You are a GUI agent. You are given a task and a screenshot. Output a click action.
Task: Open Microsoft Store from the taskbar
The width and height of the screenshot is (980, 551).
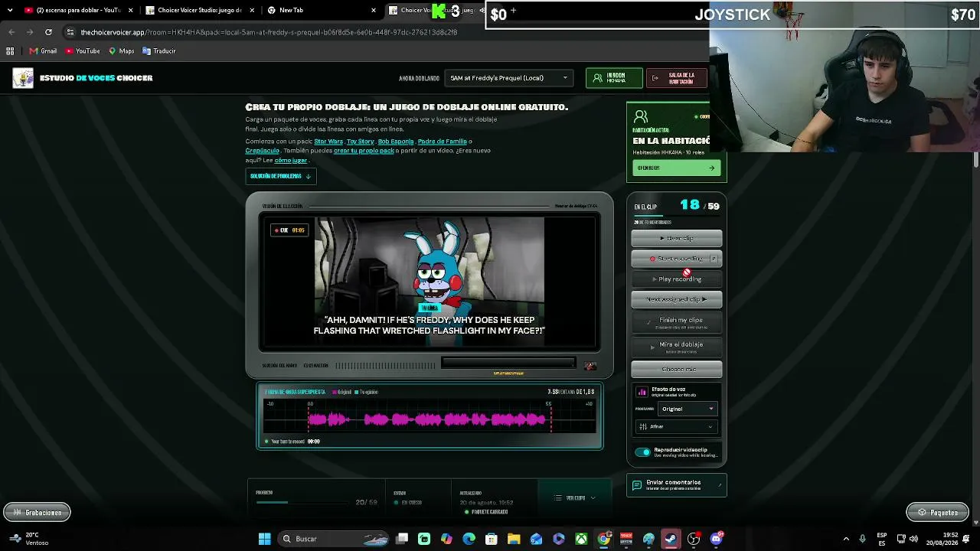pos(492,539)
